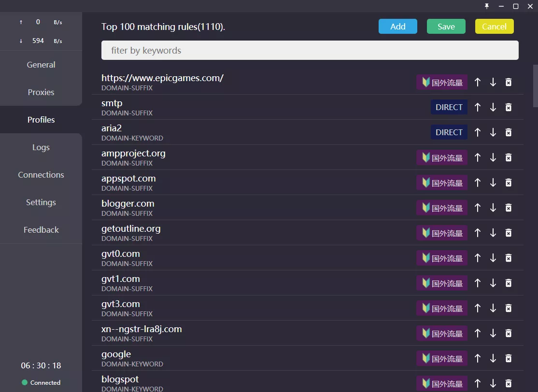Open proxy selector for smtp DIRECT

[x=449, y=107]
